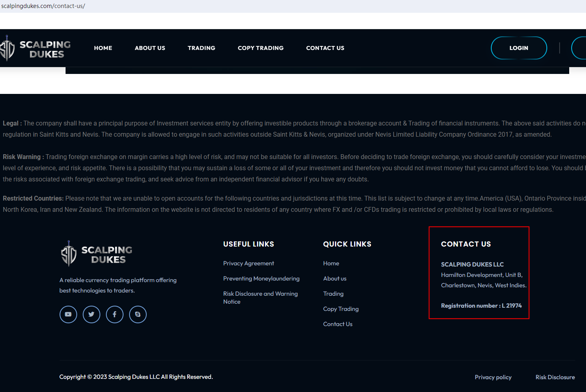Click the CONTACT US footer heading
The height and width of the screenshot is (392, 586).
[466, 244]
